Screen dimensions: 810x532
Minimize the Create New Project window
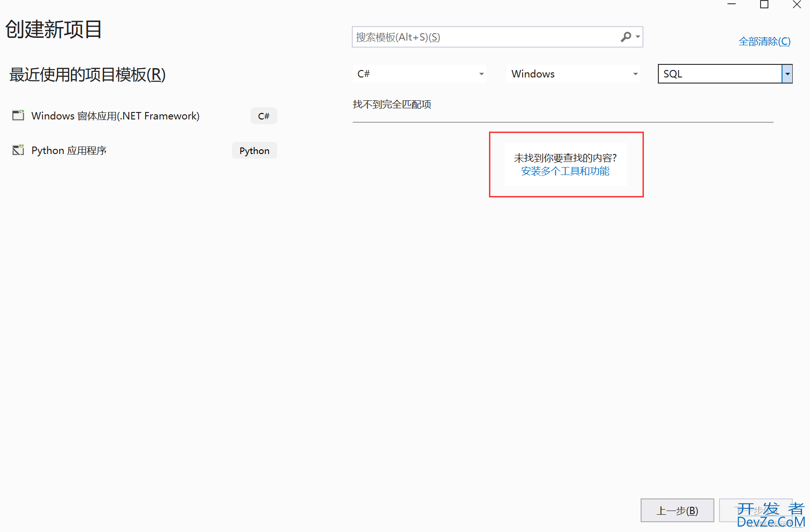tap(732, 5)
